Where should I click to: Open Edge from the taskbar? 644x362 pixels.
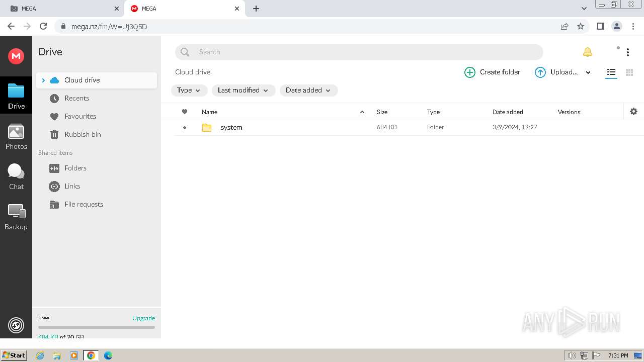coord(108,355)
